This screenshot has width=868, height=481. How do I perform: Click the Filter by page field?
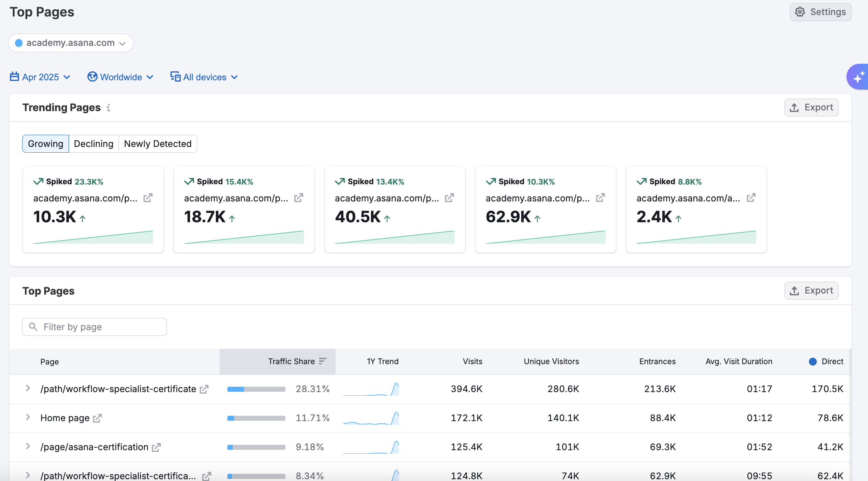point(95,327)
